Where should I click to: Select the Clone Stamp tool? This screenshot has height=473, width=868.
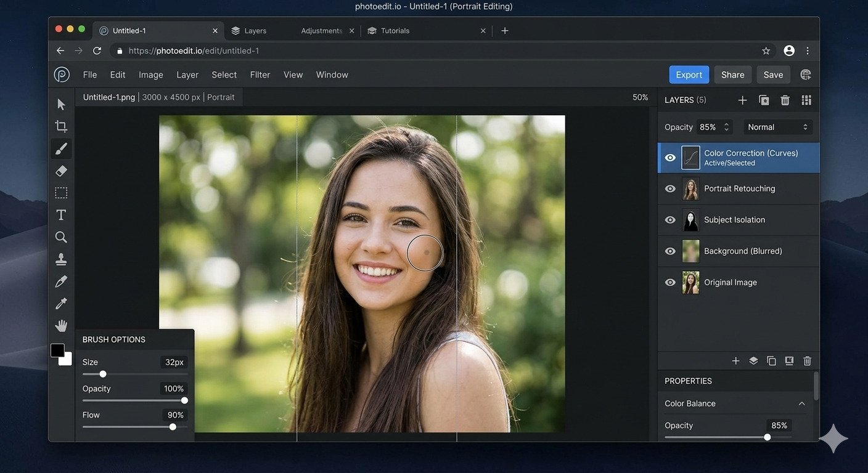pos(61,259)
